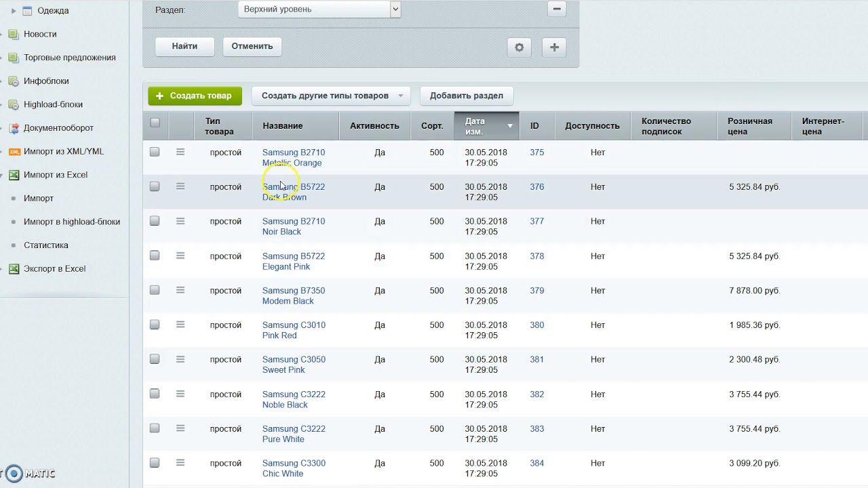Expand the Одежда tree arrow

(14, 11)
